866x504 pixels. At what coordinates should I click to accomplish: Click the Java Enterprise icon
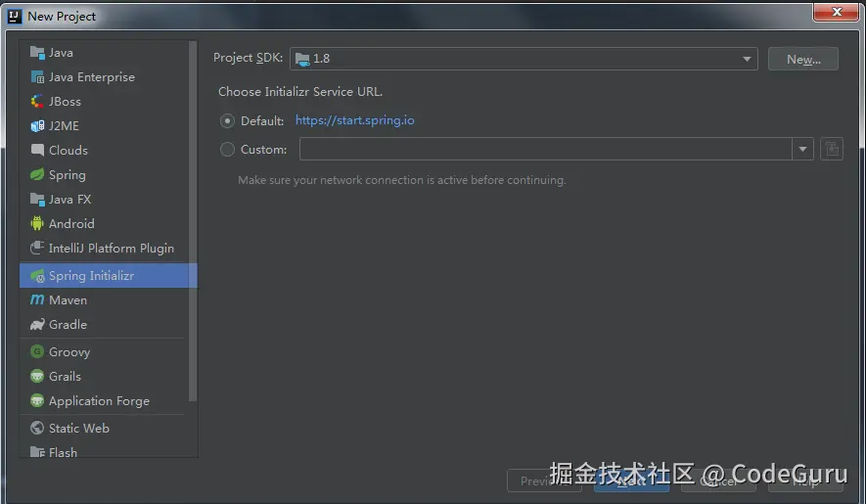click(37, 77)
